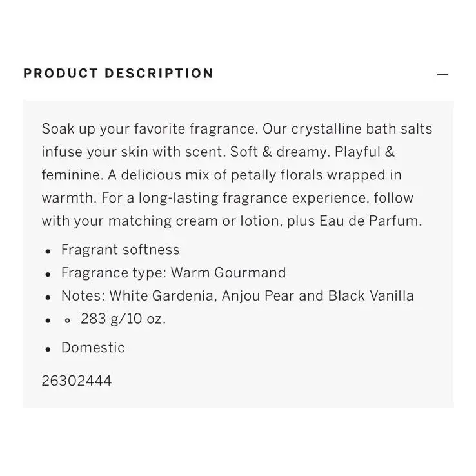Click the 'Domestic' bullet item
This screenshot has width=476, height=476.
click(93, 348)
